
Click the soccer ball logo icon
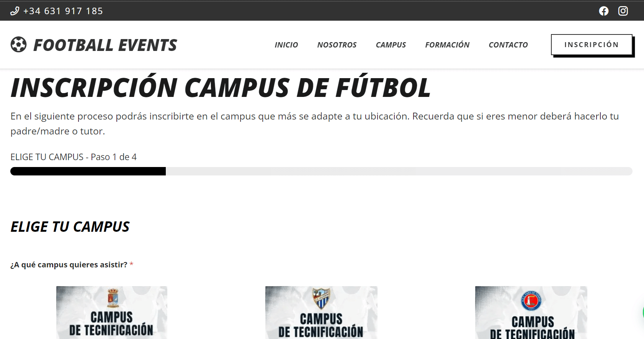pyautogui.click(x=18, y=44)
